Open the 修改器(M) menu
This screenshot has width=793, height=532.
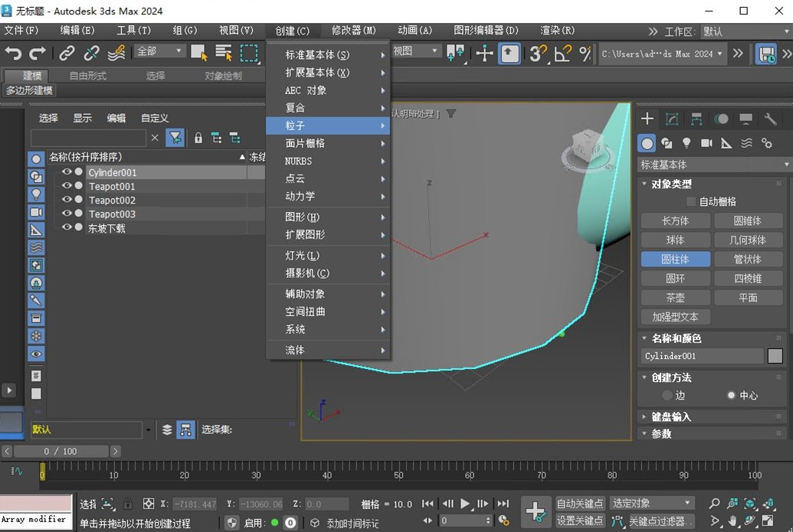coord(353,31)
